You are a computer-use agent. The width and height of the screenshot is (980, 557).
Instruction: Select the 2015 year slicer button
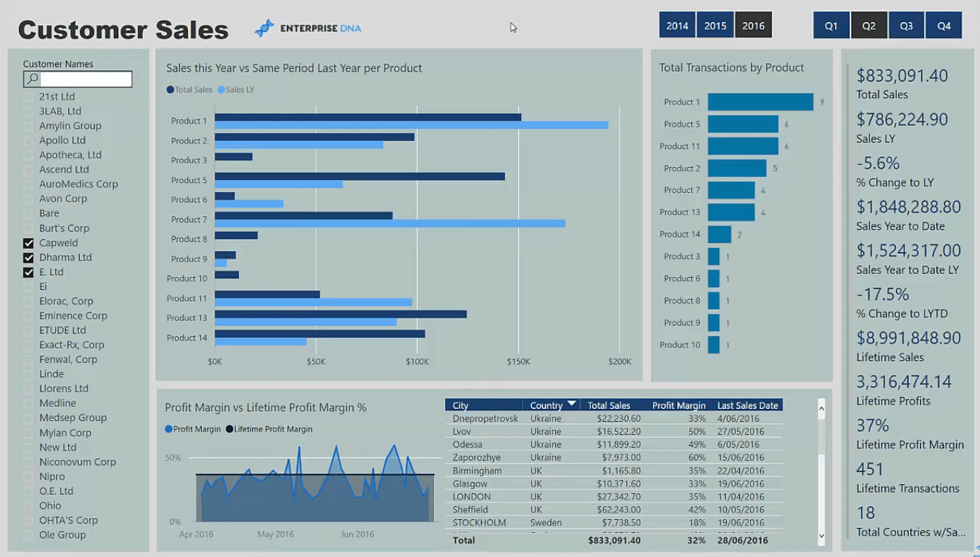715,25
